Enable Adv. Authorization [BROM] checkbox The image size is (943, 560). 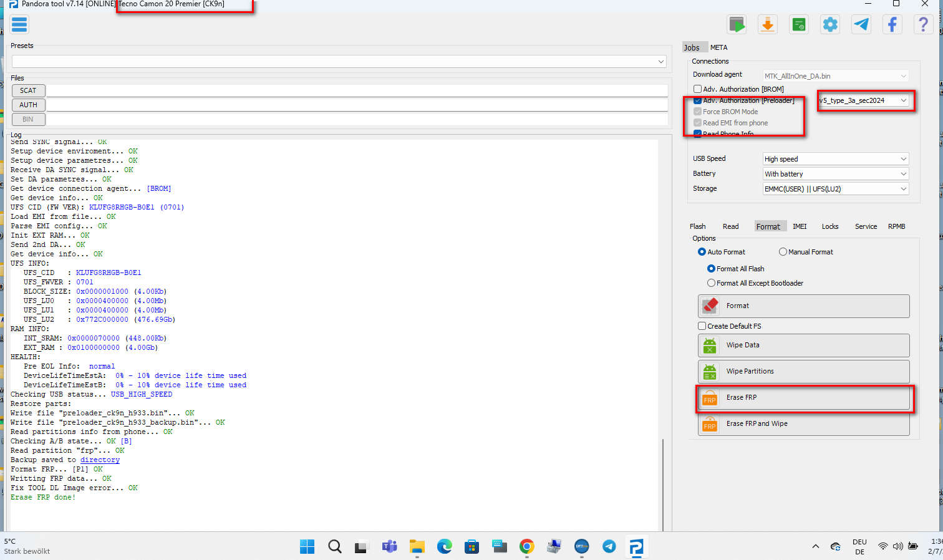click(698, 89)
